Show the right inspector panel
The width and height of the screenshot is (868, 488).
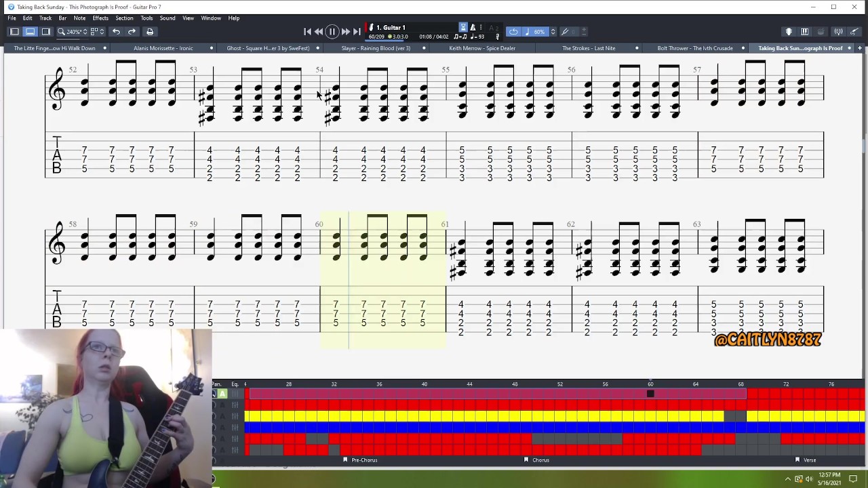point(45,32)
